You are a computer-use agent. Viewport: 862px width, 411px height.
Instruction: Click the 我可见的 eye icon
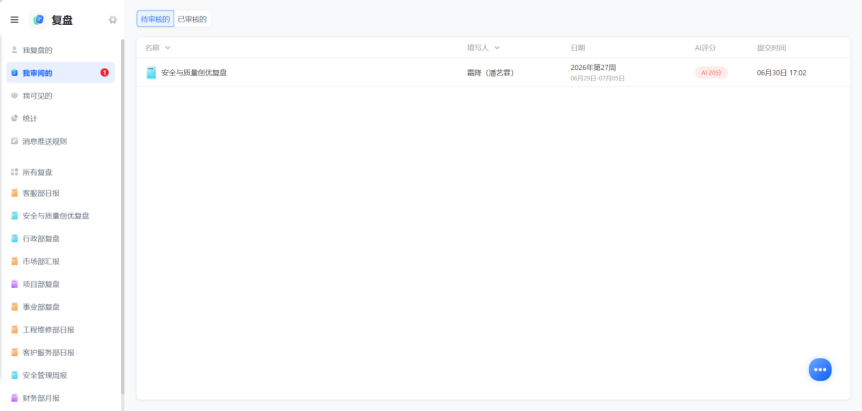coord(15,96)
